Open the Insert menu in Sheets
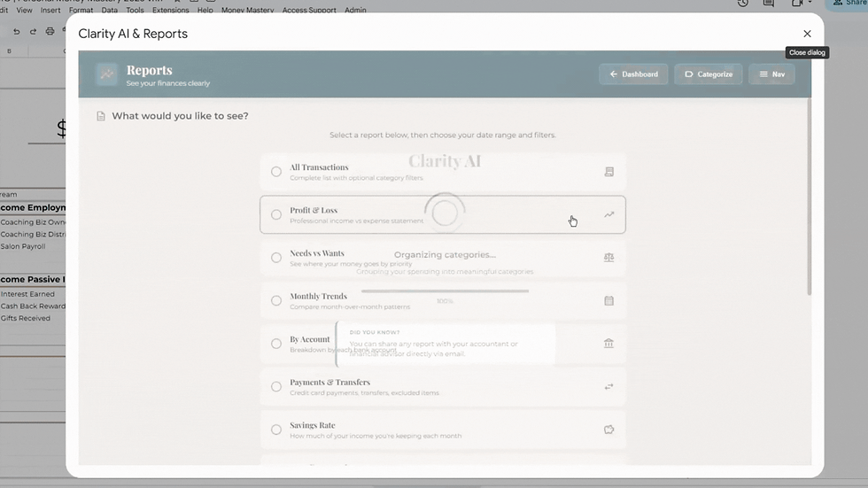This screenshot has height=488, width=868. 50,10
